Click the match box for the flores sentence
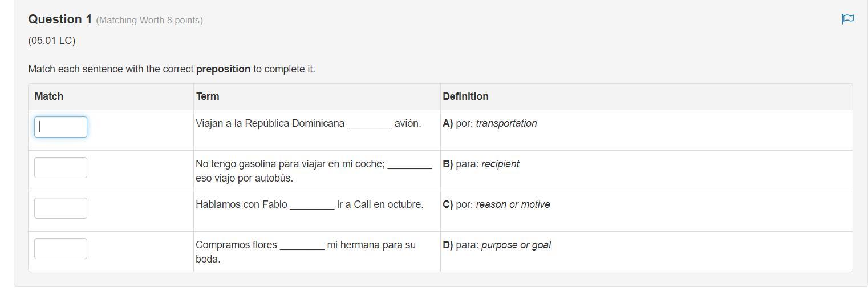Viewport: 868px width, 290px height. (60, 248)
